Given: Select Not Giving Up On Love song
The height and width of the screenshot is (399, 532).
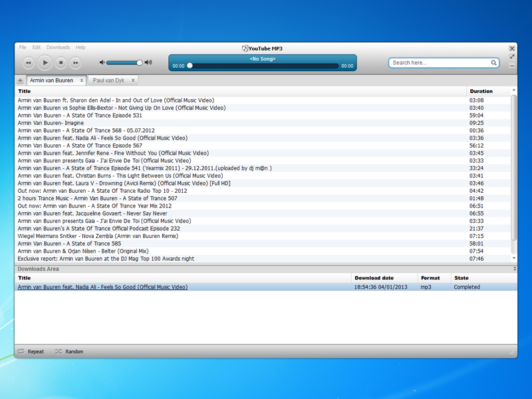Looking at the screenshot, I should point(263,108).
